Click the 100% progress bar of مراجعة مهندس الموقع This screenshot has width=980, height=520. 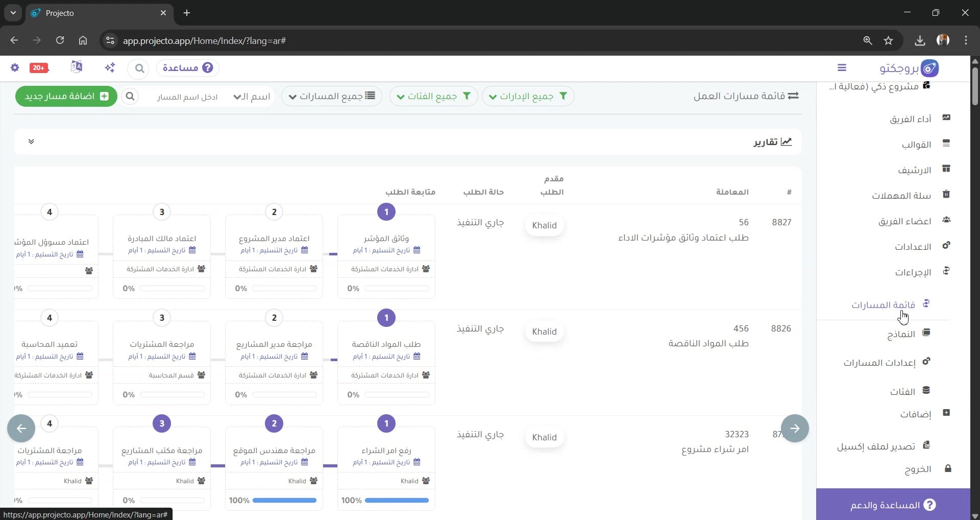(284, 501)
